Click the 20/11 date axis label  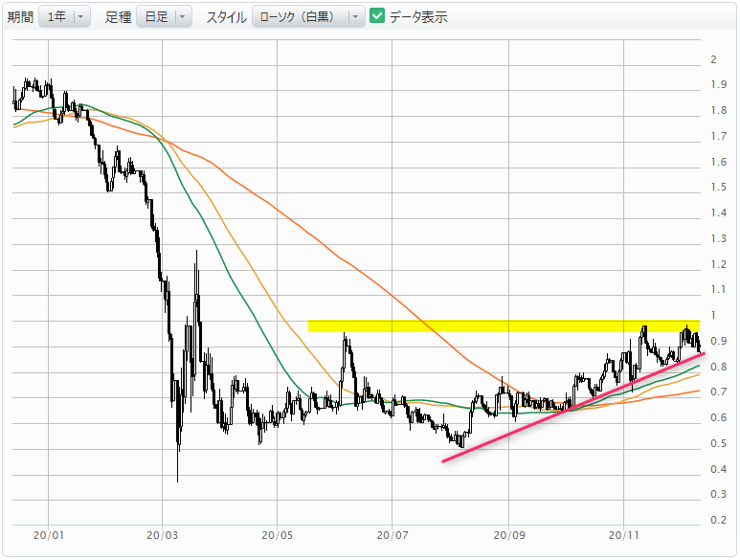624,535
